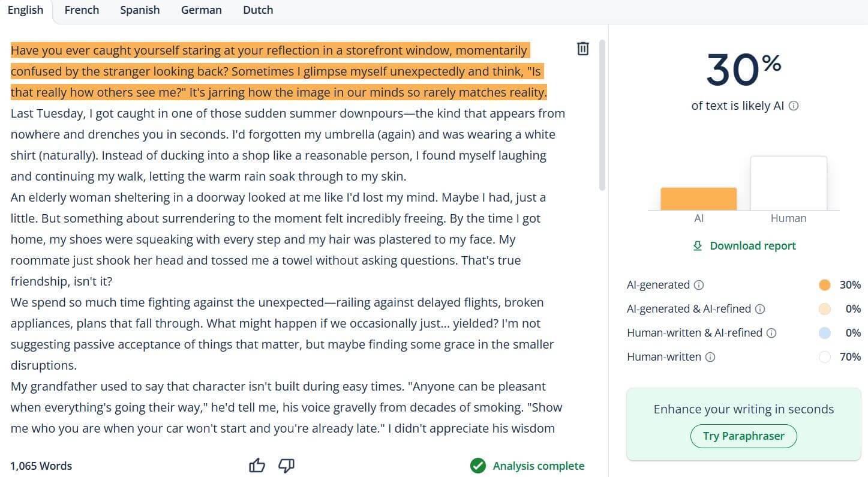Select the English language tab
868x477 pixels.
(x=25, y=10)
